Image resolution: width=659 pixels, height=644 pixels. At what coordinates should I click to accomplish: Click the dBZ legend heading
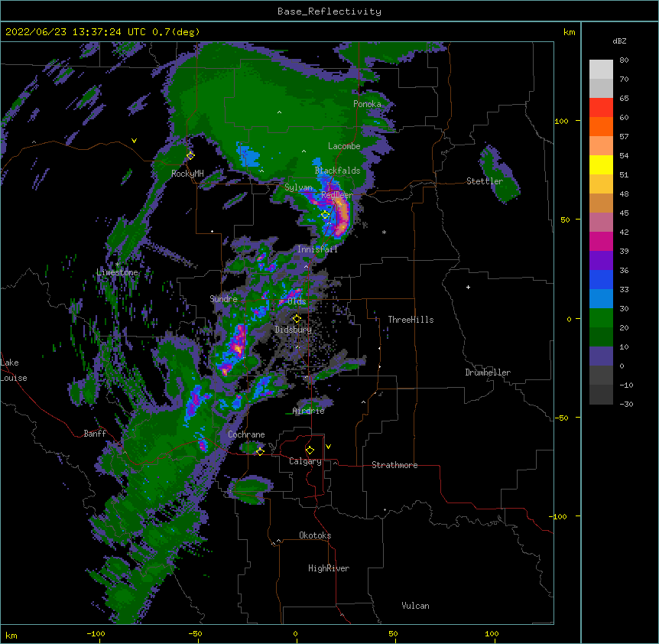coord(619,41)
